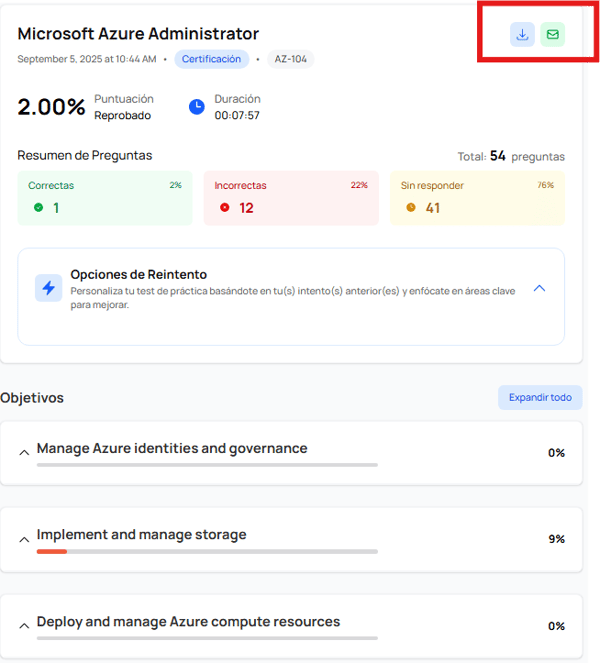Click the blue clock duration icon
This screenshot has width=600, height=663.
click(x=197, y=106)
